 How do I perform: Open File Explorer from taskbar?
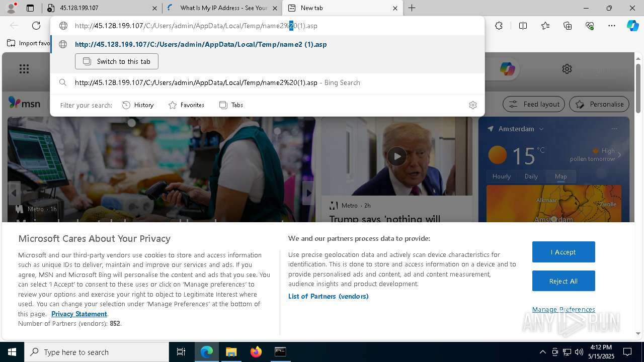(231, 352)
